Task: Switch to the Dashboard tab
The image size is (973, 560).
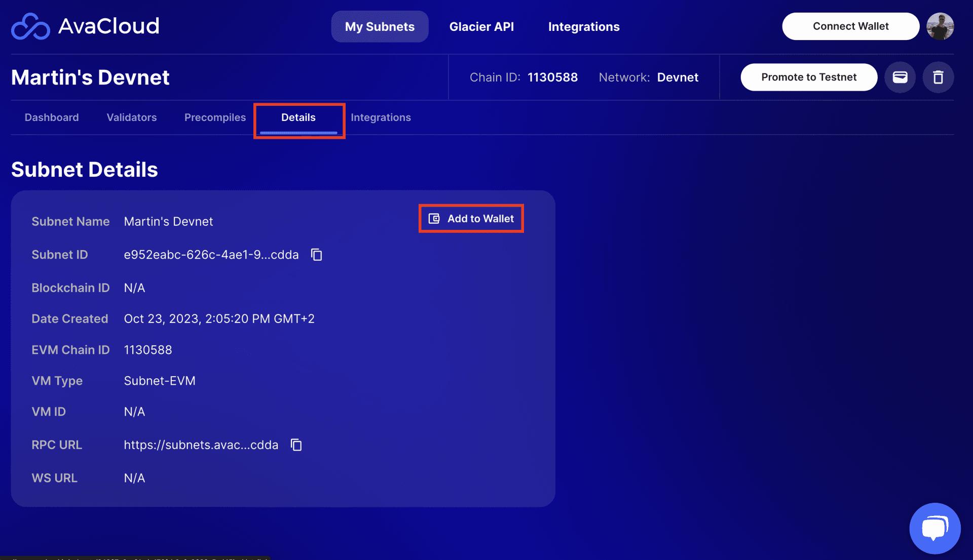Action: tap(52, 117)
